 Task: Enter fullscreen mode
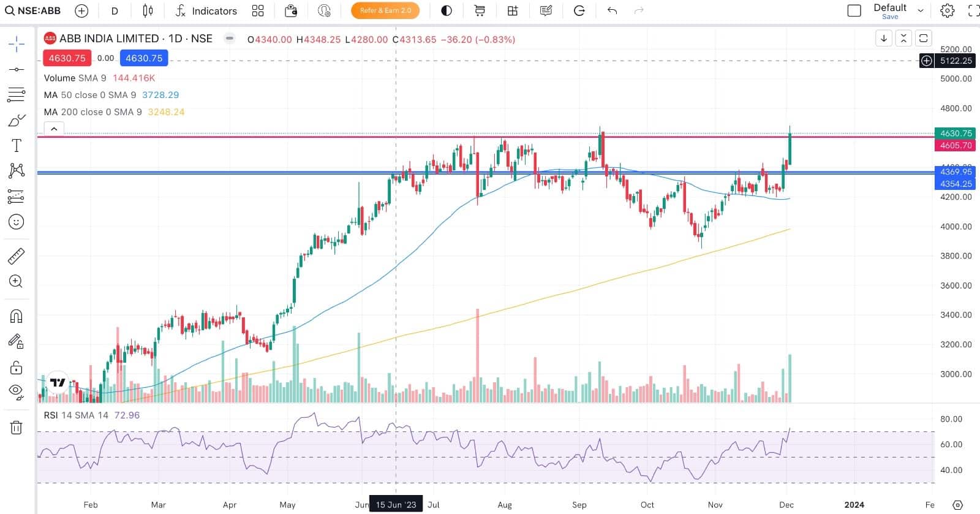pos(973,10)
